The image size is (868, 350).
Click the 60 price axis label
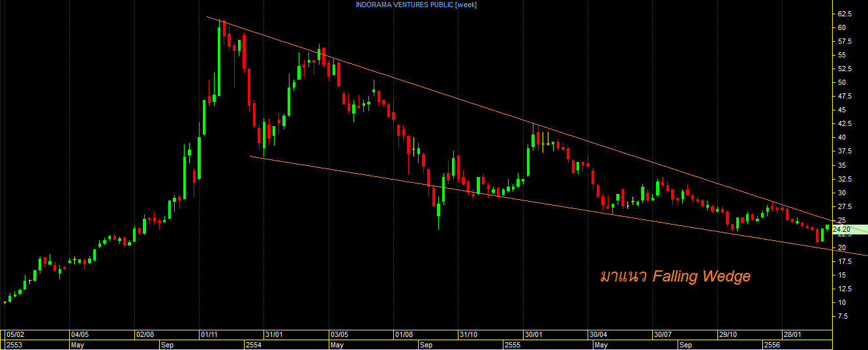coord(842,27)
